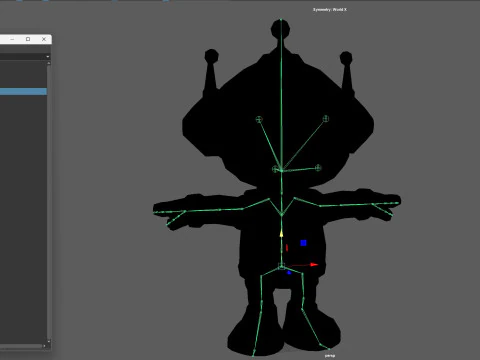Select the blue highlighted row in the floating window
480x360 pixels.
click(23, 91)
